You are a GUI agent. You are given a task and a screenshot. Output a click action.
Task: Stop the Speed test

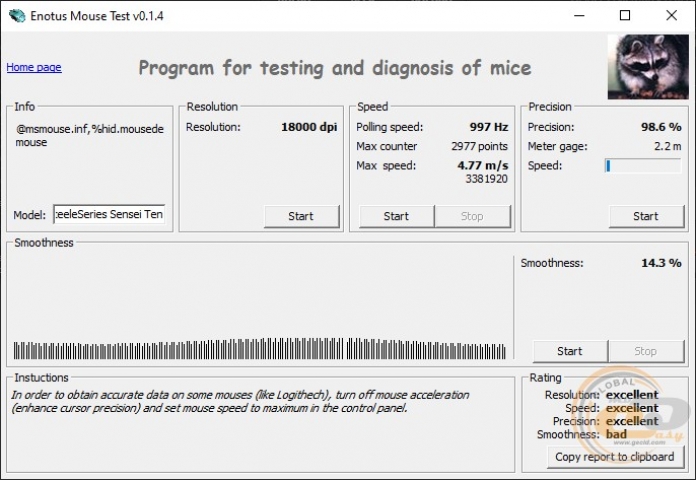coord(472,216)
